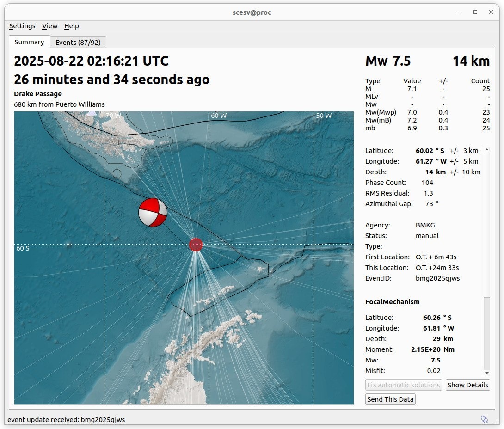Open the View menu
This screenshot has height=429, width=504.
(x=50, y=26)
